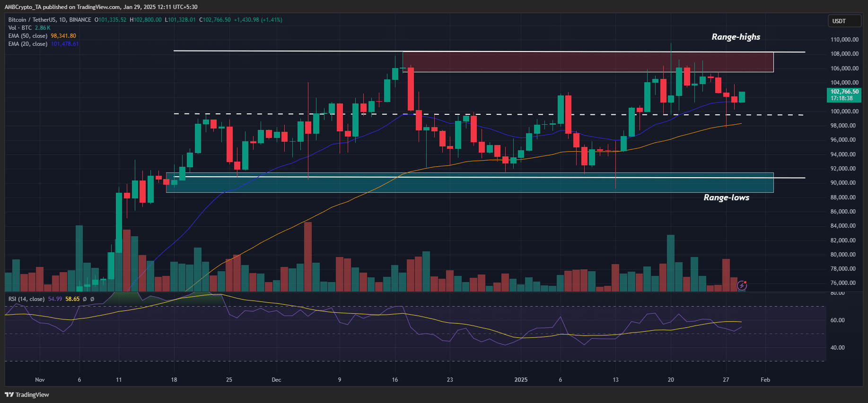The width and height of the screenshot is (868, 403).
Task: Click the current price label on price axis
Action: coord(844,95)
